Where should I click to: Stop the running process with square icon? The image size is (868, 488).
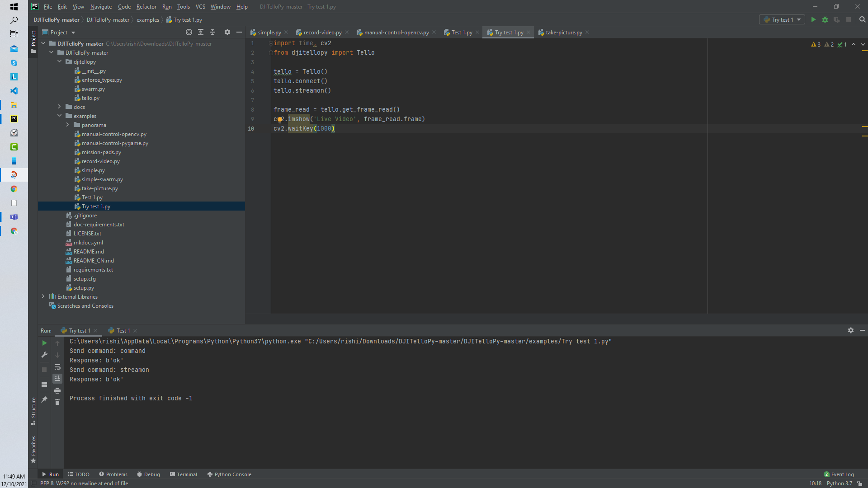click(44, 369)
